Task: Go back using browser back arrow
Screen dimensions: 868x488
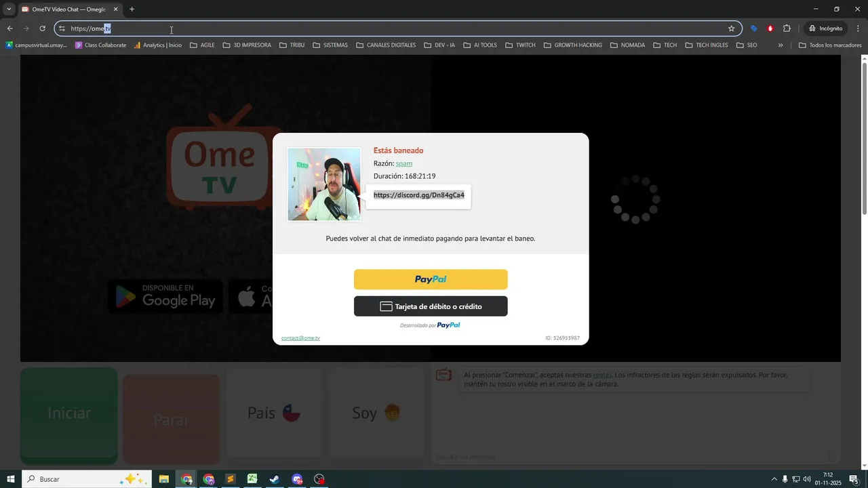Action: 9,28
